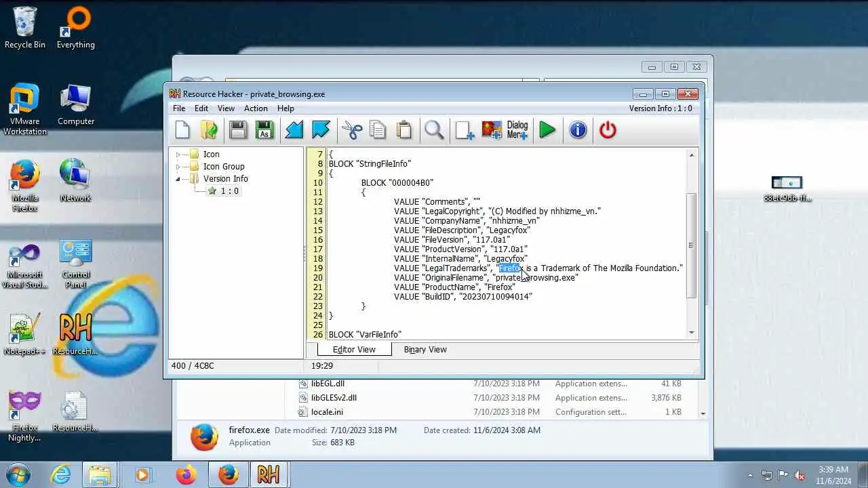The width and height of the screenshot is (868, 488).
Task: Open the Recycle Bin desktop icon
Action: click(x=25, y=28)
